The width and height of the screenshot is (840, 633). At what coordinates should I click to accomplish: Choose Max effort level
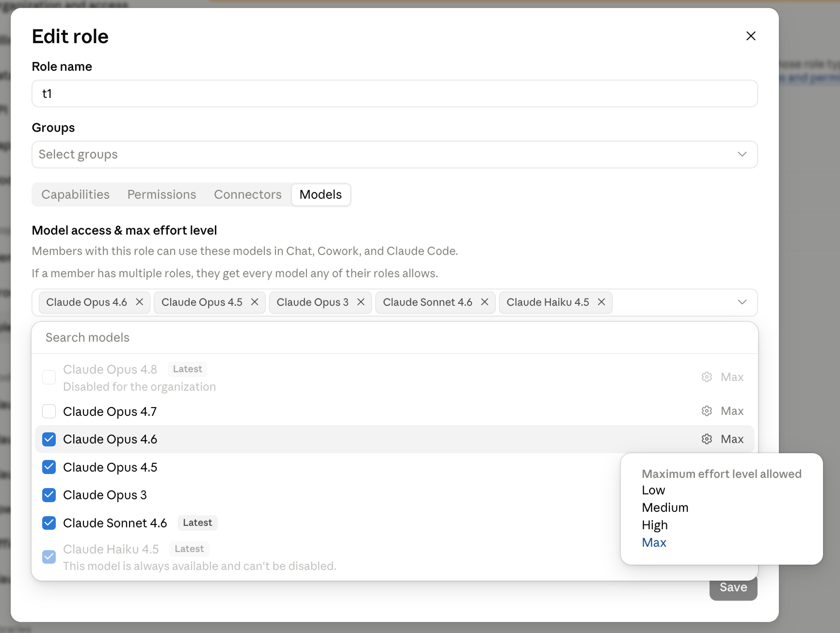[654, 542]
